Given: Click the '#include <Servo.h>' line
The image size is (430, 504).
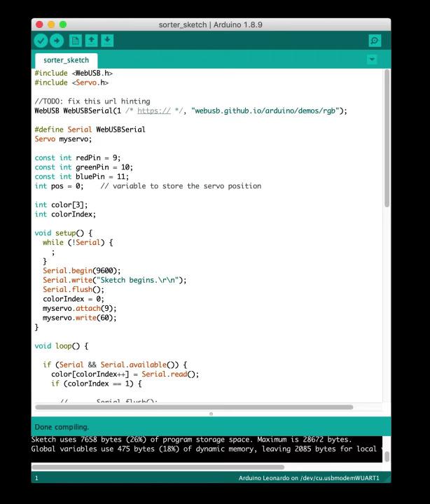Looking at the screenshot, I should point(71,83).
